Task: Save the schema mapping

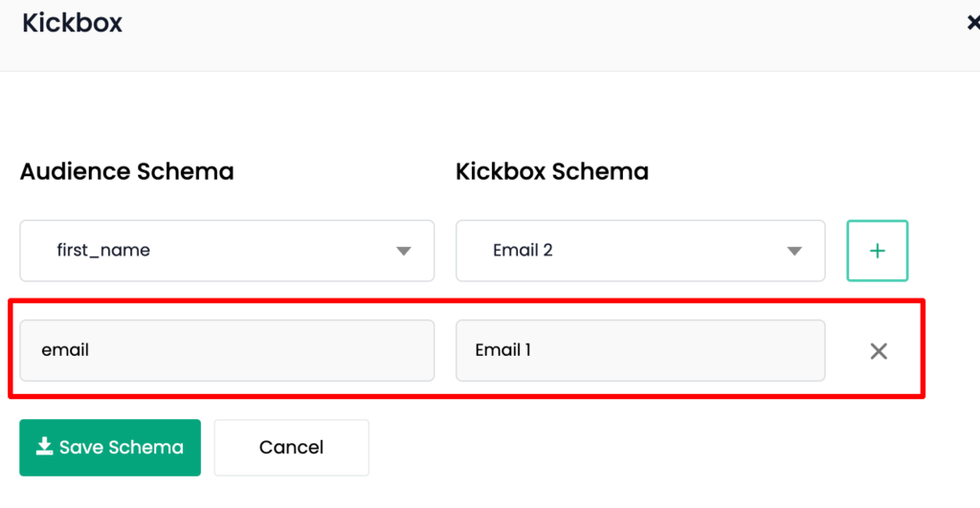Action: coord(110,448)
